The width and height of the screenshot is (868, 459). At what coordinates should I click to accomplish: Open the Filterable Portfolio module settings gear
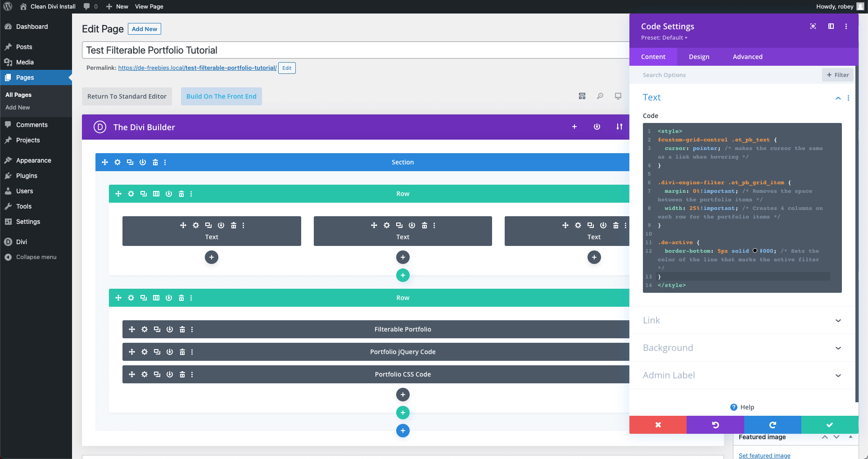pyautogui.click(x=145, y=329)
